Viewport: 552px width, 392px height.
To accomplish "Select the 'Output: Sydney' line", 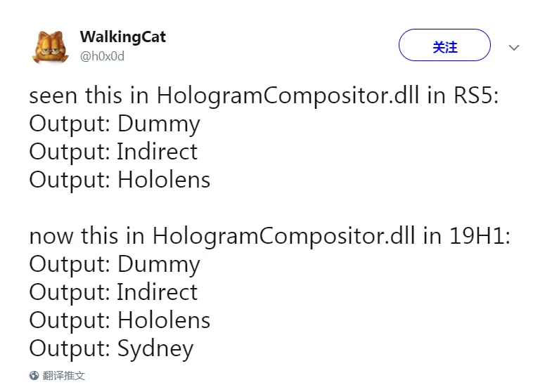I will click(111, 348).
